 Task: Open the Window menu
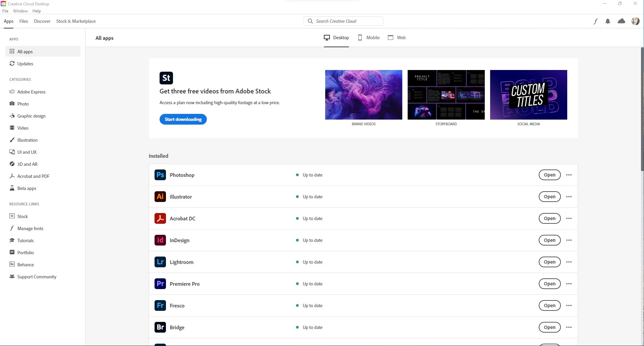click(20, 11)
